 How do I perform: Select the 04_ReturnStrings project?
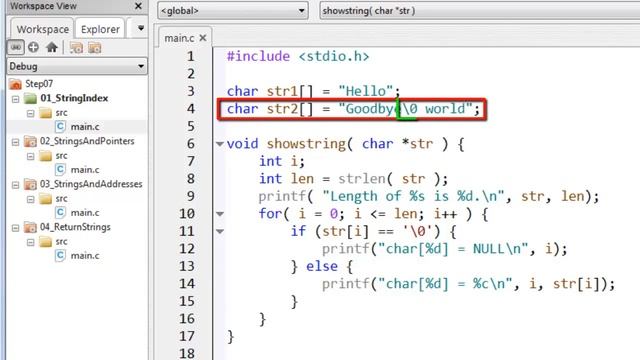tap(75, 227)
